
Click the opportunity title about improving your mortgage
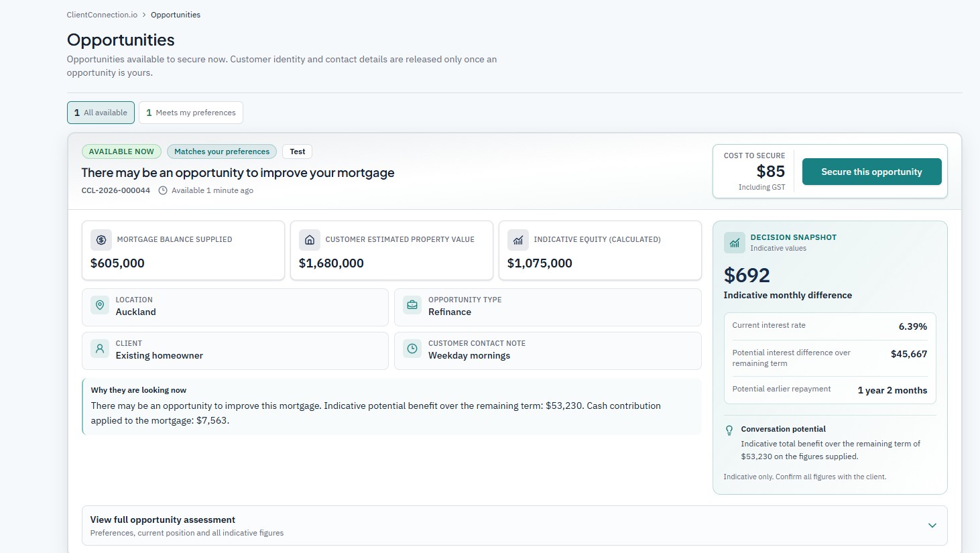click(x=238, y=172)
